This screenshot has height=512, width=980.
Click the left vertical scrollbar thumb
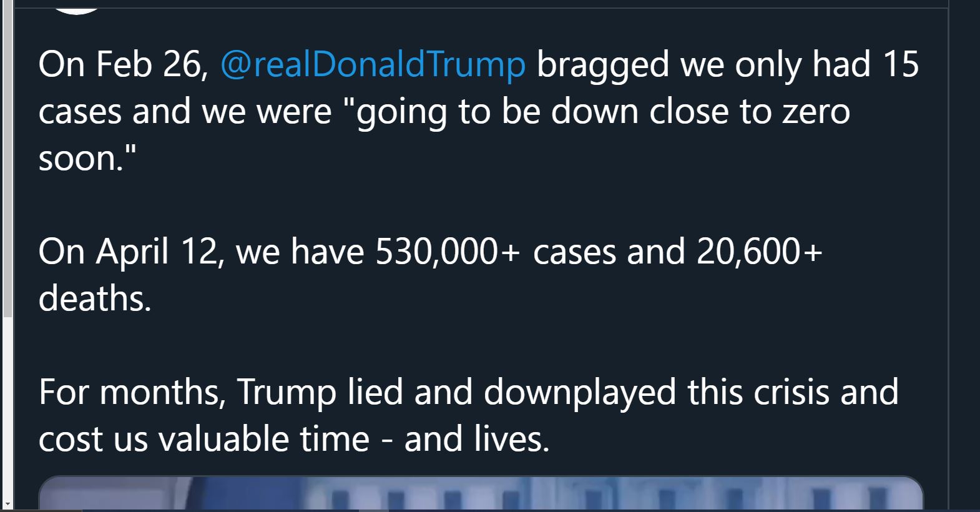click(7, 159)
